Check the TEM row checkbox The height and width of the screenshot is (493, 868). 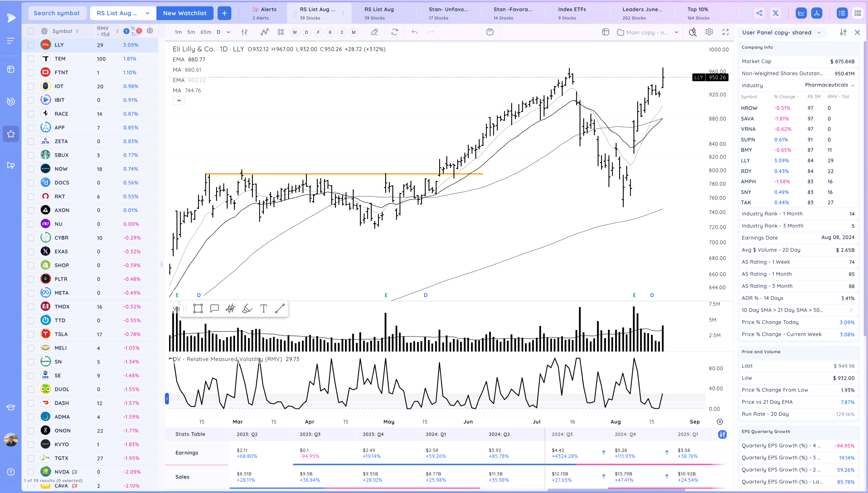tap(31, 59)
